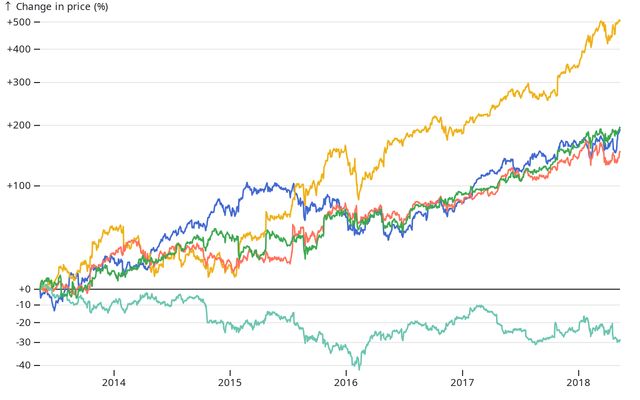The image size is (640, 400).
Task: Select the 2015 x-axis year label
Action: pos(230,382)
